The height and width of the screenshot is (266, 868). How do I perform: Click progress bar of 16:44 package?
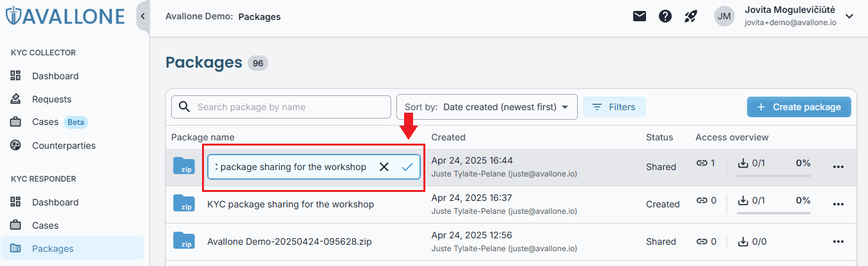[x=774, y=175]
